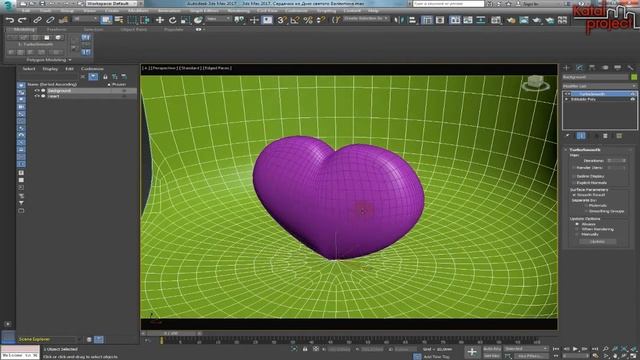Screen dimensions: 640x360
Task: Toggle the Angle Snap button
Action: (x=295, y=20)
